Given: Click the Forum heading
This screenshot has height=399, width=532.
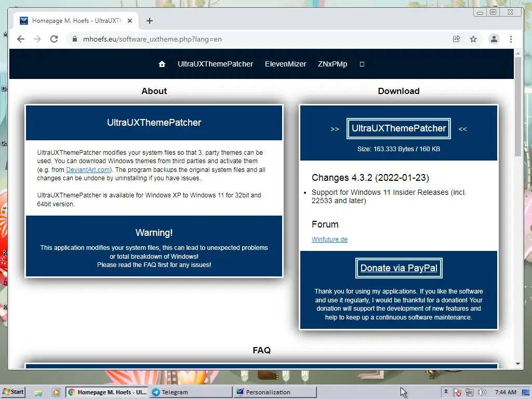Looking at the screenshot, I should point(325,224).
